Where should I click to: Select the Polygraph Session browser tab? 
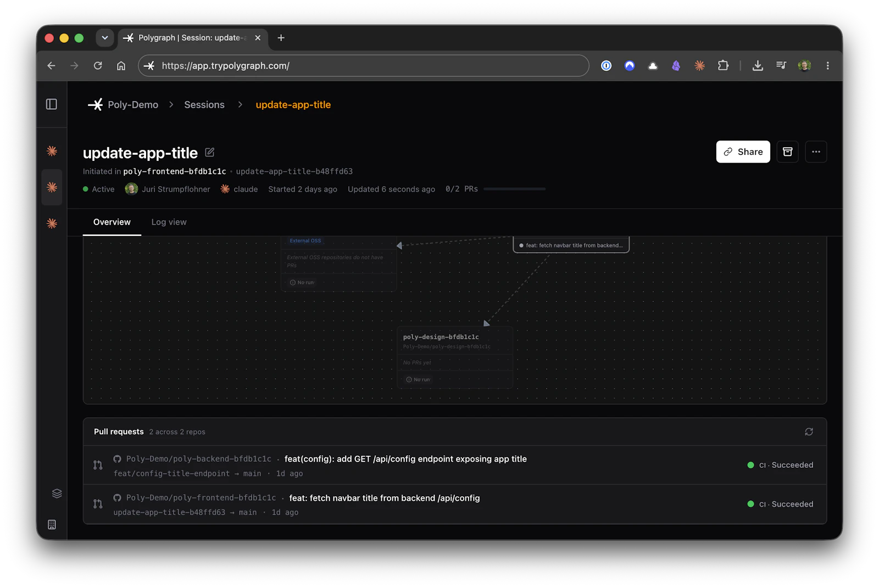coord(192,38)
